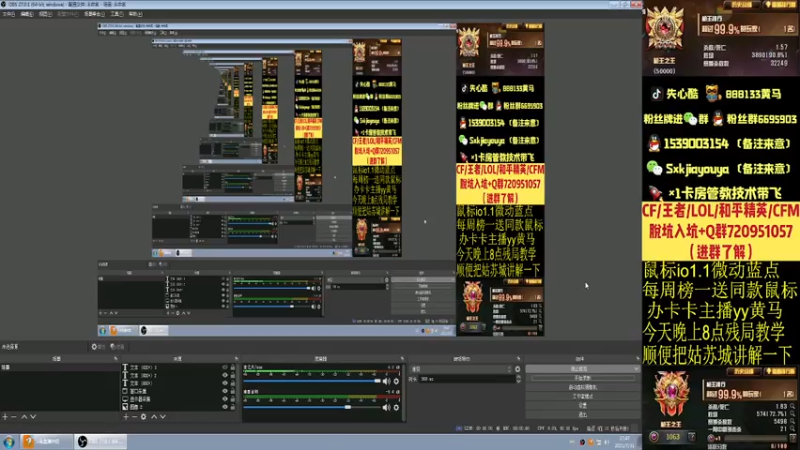Undock the Controls panel via header icon
The width and height of the screenshot is (800, 450).
click(x=637, y=359)
